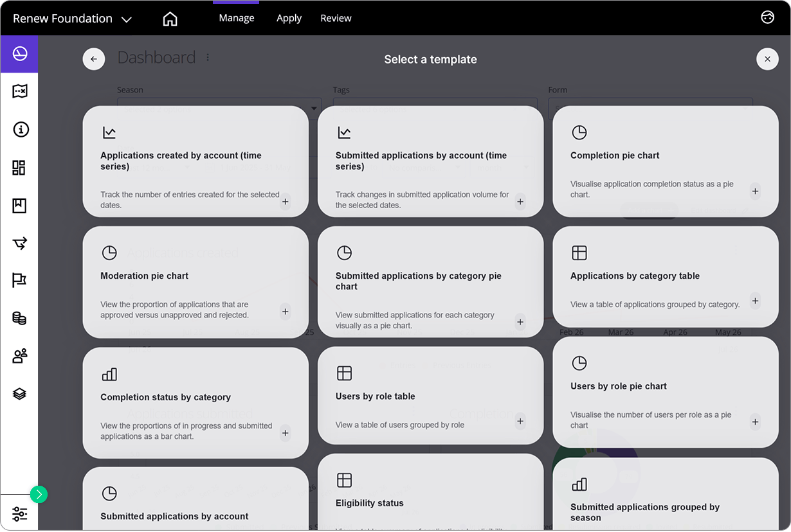
Task: Add the Users by role pie chart
Action: point(756,422)
